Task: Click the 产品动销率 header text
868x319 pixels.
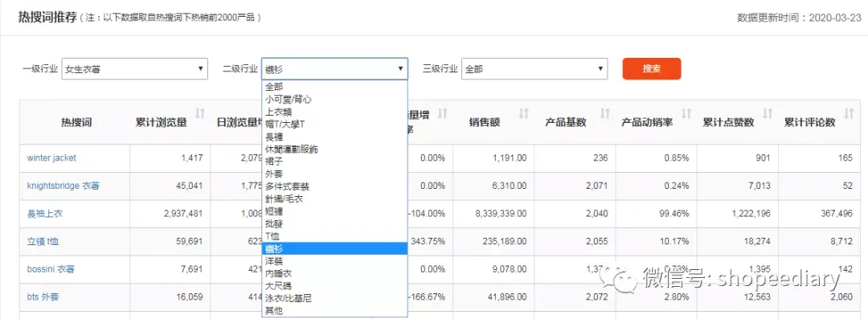Action: click(646, 122)
